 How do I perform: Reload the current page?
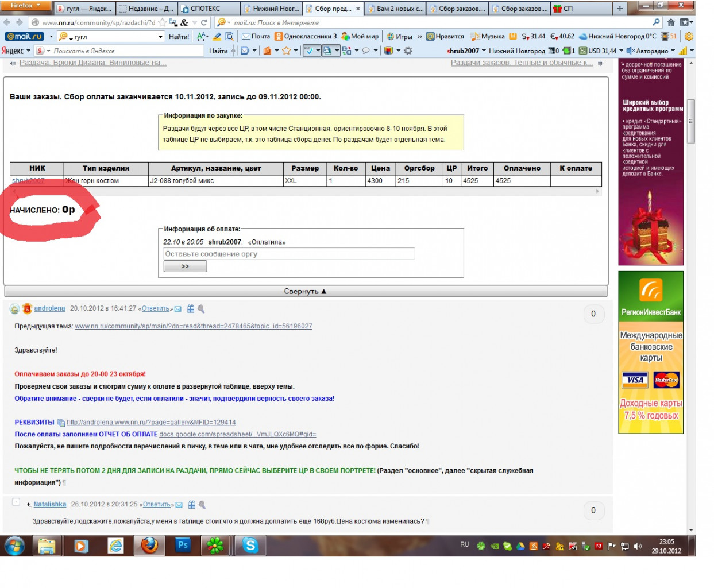coord(204,22)
